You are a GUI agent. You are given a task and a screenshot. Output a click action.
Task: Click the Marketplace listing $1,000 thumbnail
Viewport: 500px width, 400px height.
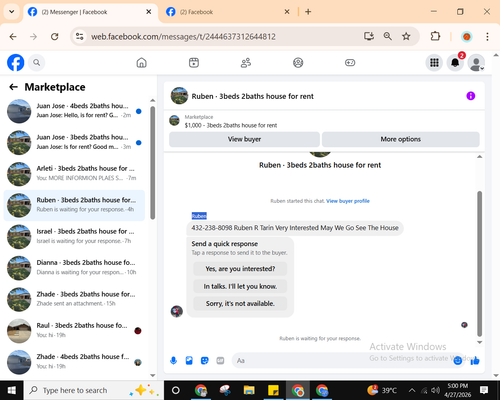(174, 120)
